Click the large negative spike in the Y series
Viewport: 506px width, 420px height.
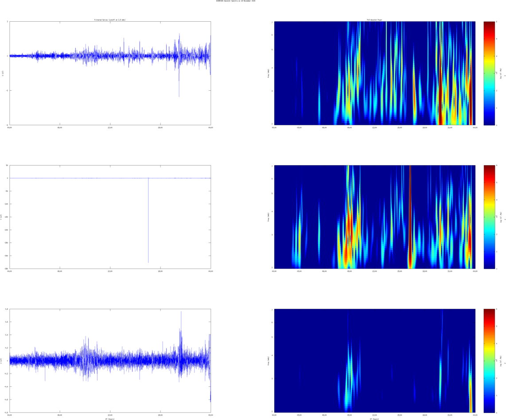(x=148, y=220)
